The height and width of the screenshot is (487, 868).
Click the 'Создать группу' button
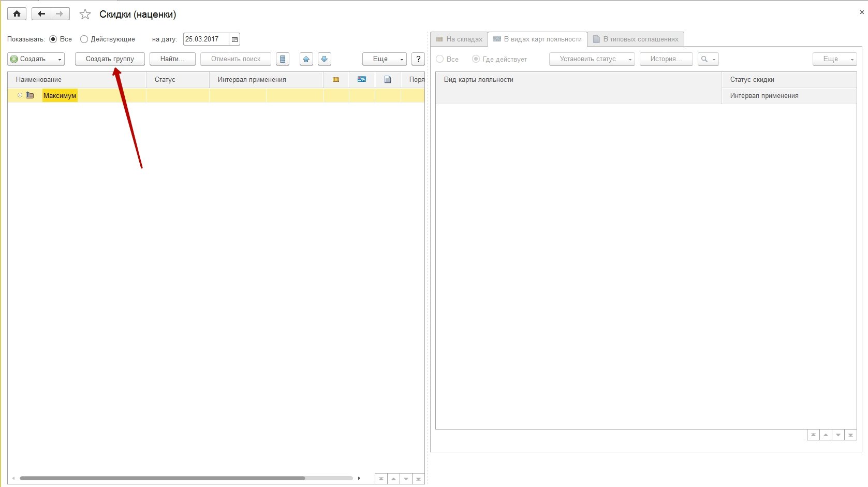point(110,59)
